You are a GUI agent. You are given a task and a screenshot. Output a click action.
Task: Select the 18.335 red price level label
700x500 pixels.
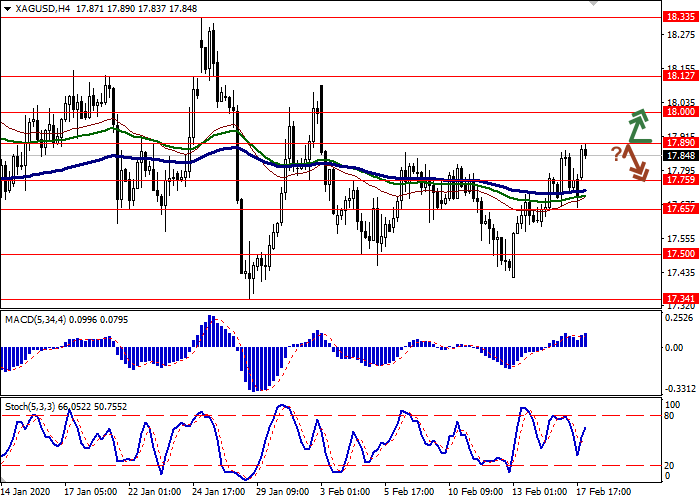679,18
